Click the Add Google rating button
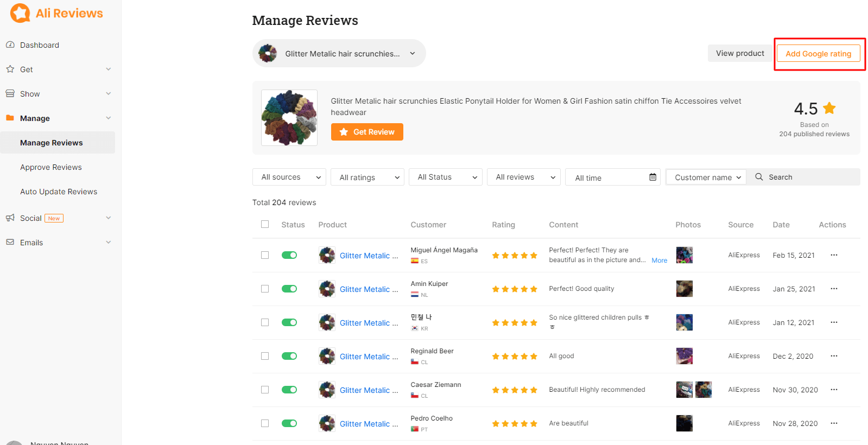 [818, 53]
